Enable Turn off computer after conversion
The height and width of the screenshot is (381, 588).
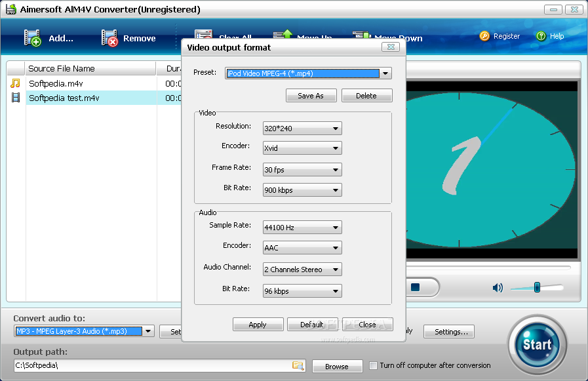(x=373, y=365)
